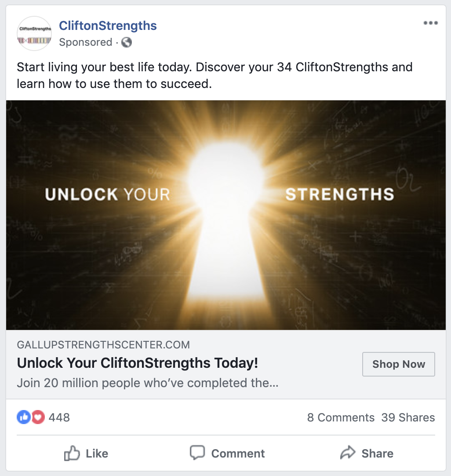Click the speech bubble comment icon
Screen dimensions: 451x476
click(197, 453)
